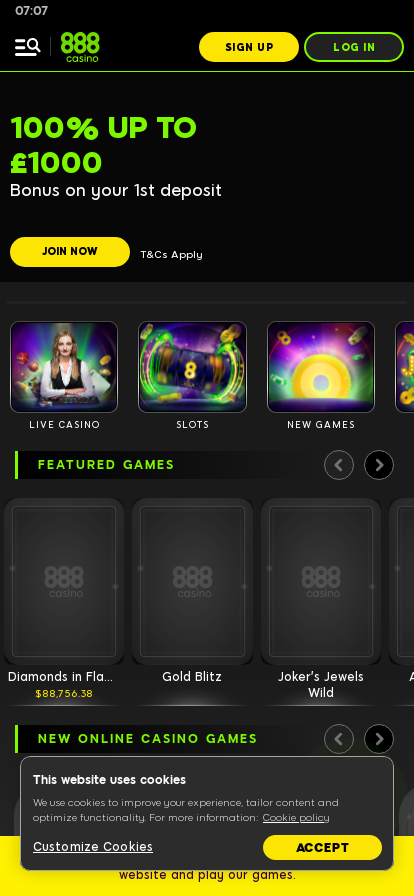Open the menu and search icon
This screenshot has width=414, height=896.
pos(27,47)
